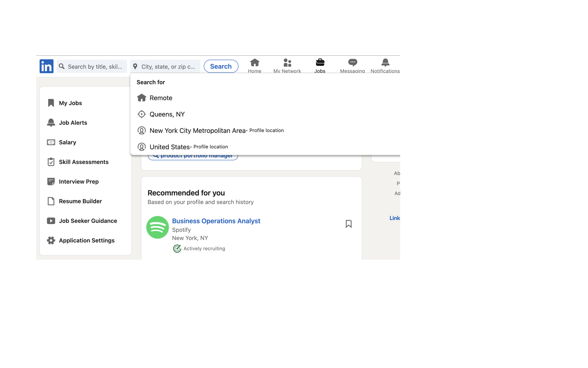This screenshot has height=368, width=588.
Task: Click the Queens, NY target location icon
Action: tap(141, 114)
